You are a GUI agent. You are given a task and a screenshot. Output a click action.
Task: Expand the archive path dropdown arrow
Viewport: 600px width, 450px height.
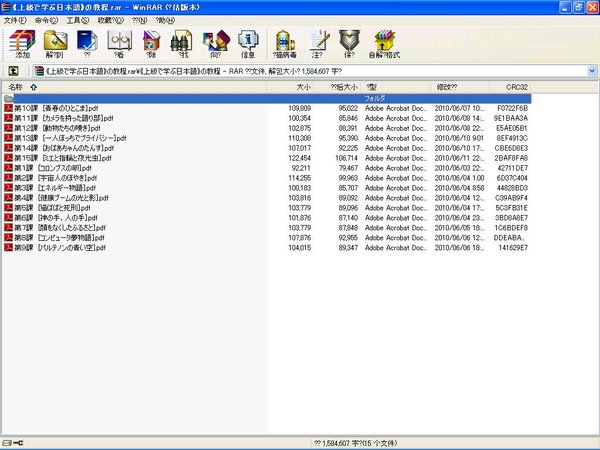click(x=592, y=72)
